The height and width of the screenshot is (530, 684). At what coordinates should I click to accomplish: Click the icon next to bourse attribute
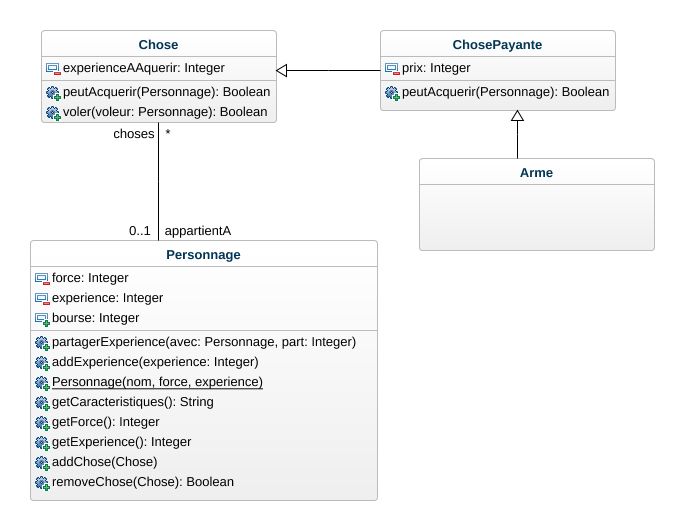click(x=42, y=318)
